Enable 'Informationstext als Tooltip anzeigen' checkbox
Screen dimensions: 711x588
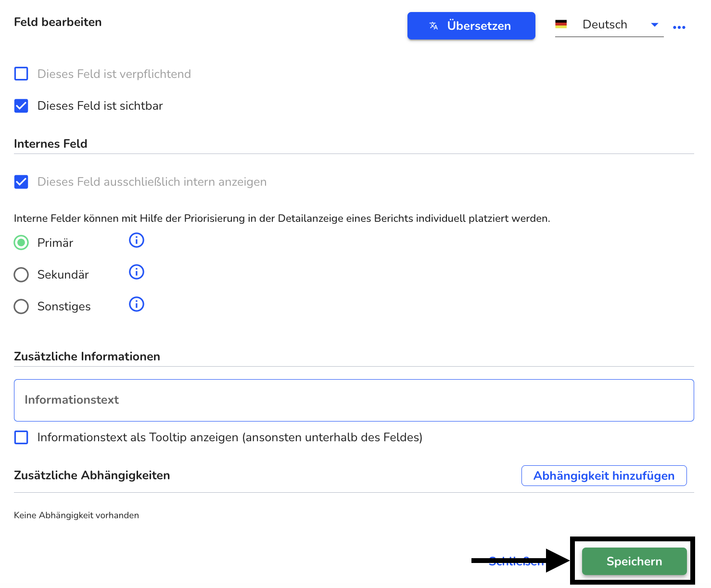(x=21, y=437)
